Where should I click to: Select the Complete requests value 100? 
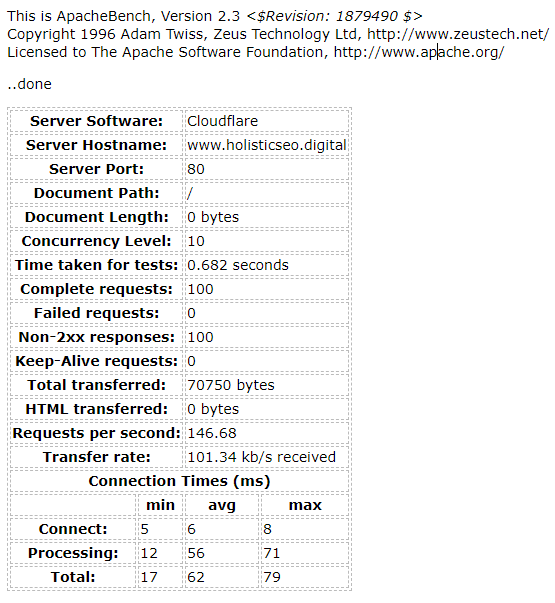coord(200,289)
